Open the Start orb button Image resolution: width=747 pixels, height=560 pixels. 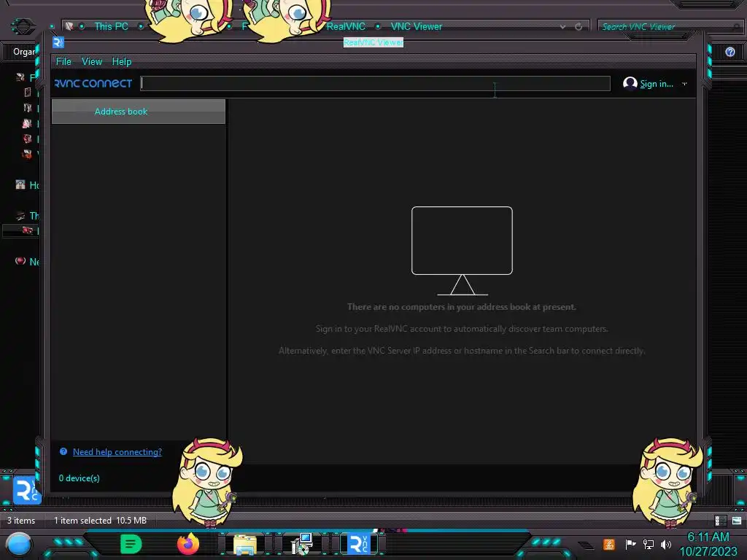pos(19,544)
